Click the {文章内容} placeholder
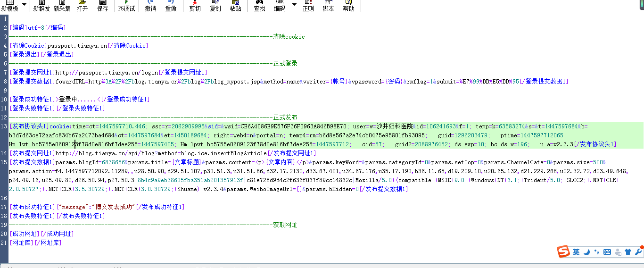 click(281, 162)
